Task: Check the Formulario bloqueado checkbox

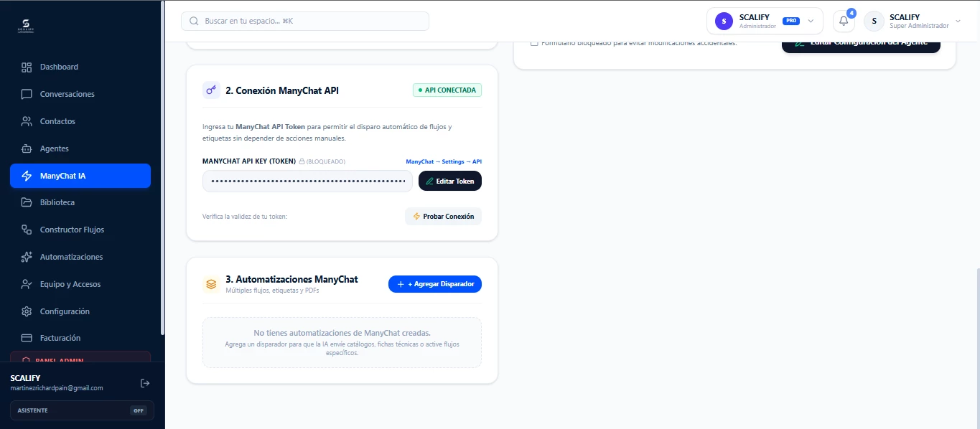Action: click(x=534, y=43)
